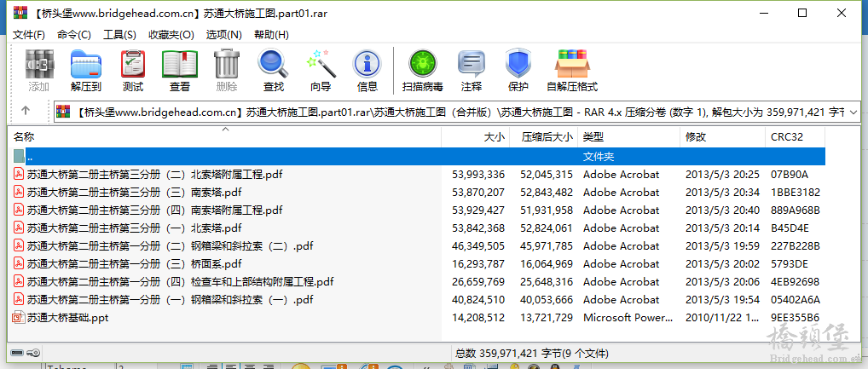Click the disk and key status bar icon
868x369 pixels.
(x=25, y=353)
